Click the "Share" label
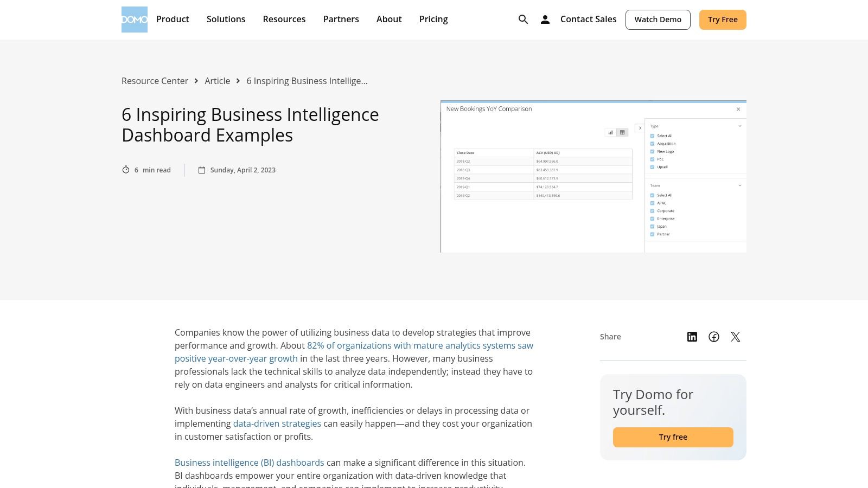Screen dimensions: 868x488 (610, 337)
